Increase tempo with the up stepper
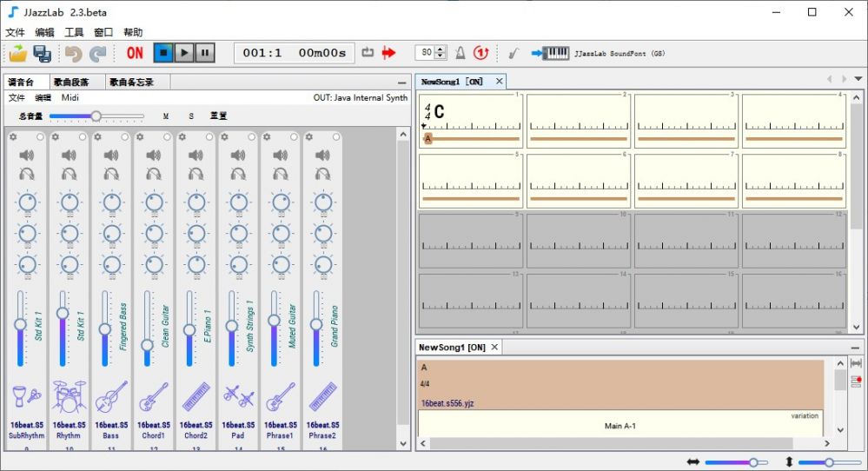Viewport: 868px width, 471px height. (441, 50)
